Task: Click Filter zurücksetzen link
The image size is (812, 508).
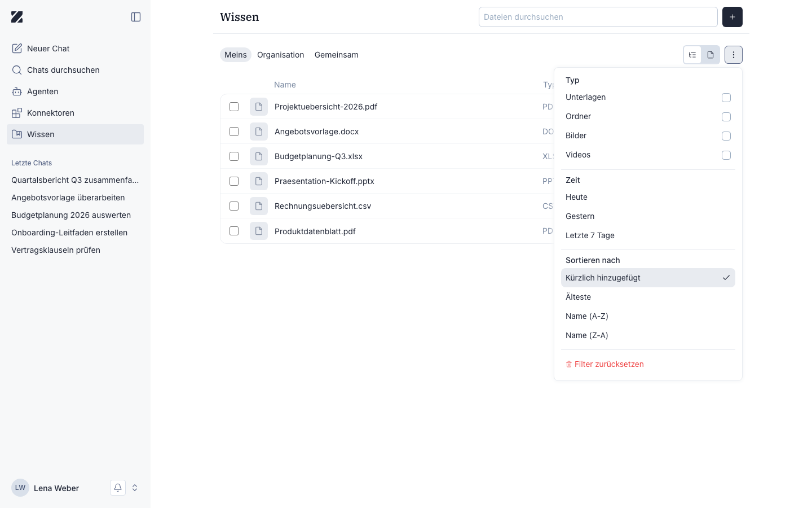Action: tap(604, 364)
